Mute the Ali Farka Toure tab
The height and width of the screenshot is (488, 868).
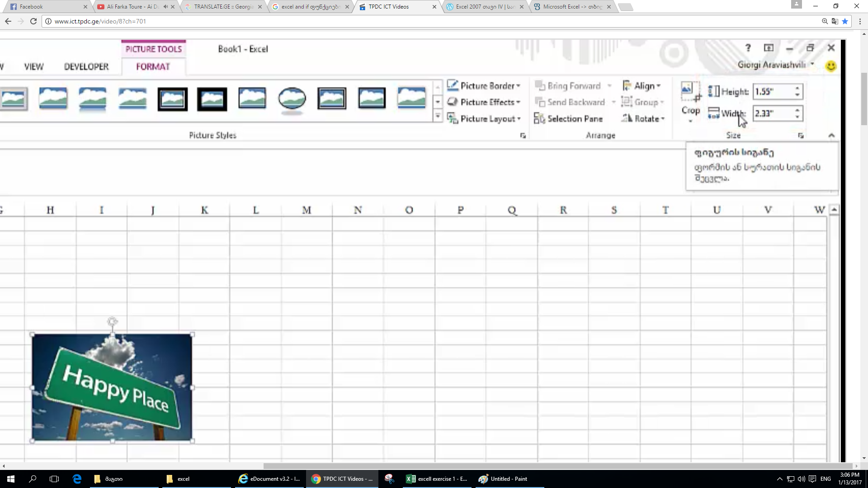165,7
